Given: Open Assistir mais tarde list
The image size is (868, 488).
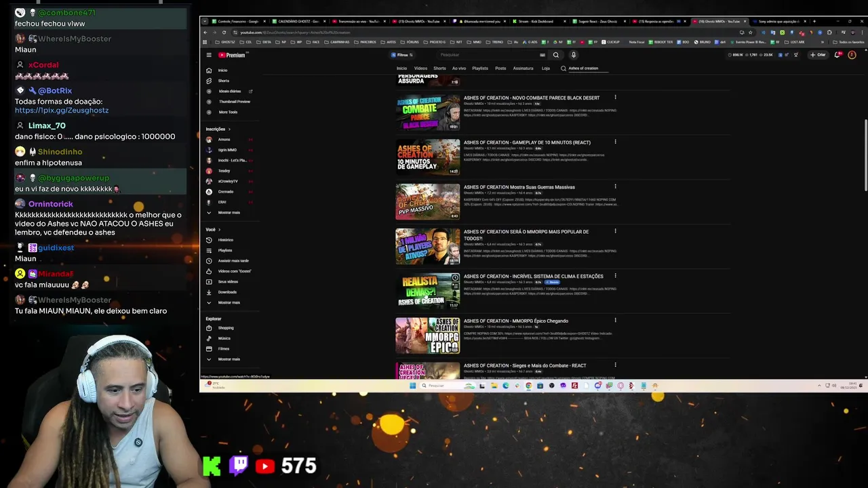Looking at the screenshot, I should pyautogui.click(x=233, y=261).
